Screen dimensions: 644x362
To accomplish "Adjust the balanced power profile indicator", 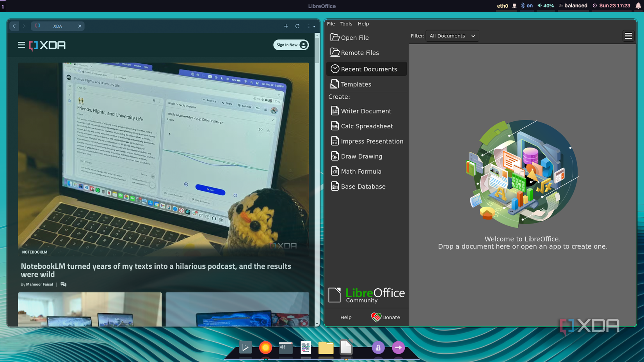I will click(573, 6).
